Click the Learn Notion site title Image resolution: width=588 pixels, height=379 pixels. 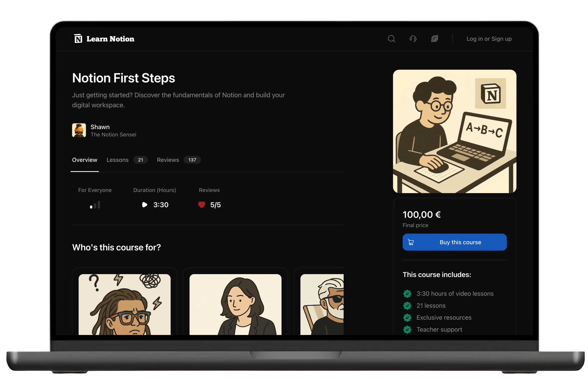(110, 39)
